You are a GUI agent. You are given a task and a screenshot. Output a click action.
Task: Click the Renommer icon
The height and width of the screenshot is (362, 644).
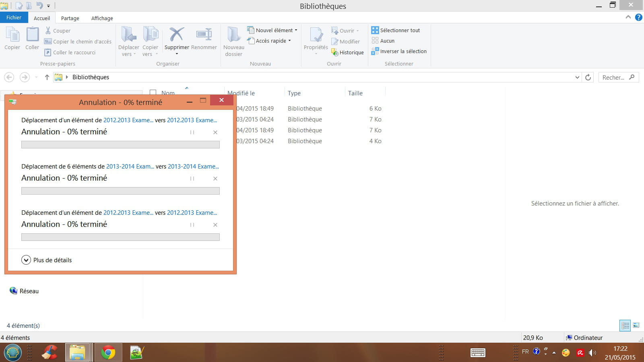point(204,35)
